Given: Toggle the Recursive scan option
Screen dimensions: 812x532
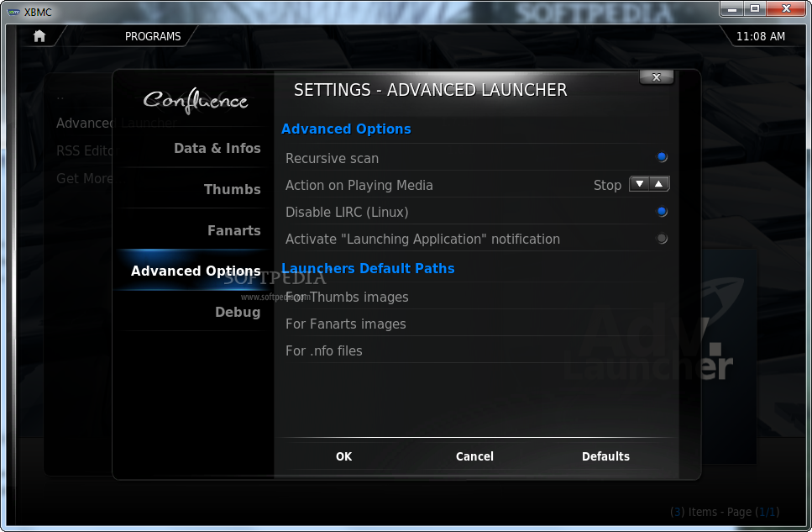Looking at the screenshot, I should (x=662, y=157).
